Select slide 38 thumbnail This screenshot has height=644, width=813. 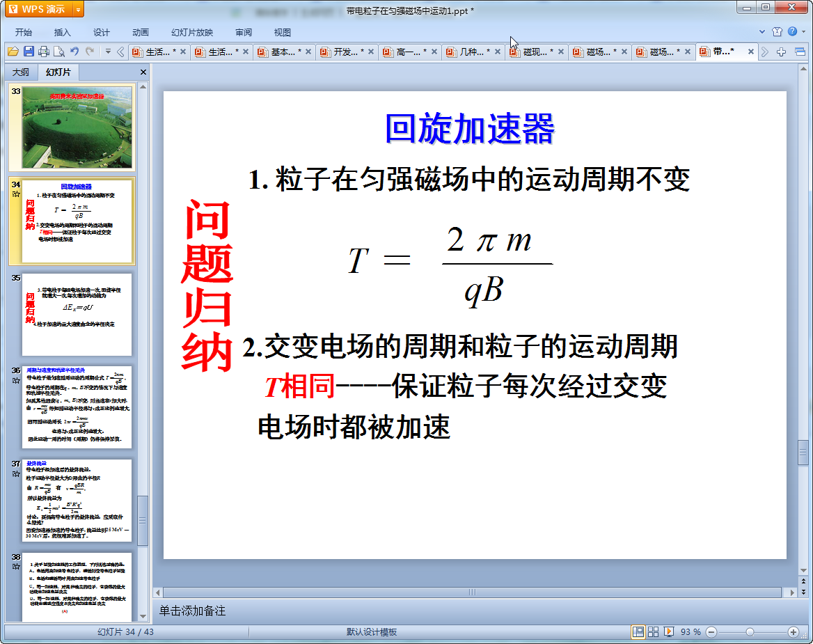click(77, 587)
